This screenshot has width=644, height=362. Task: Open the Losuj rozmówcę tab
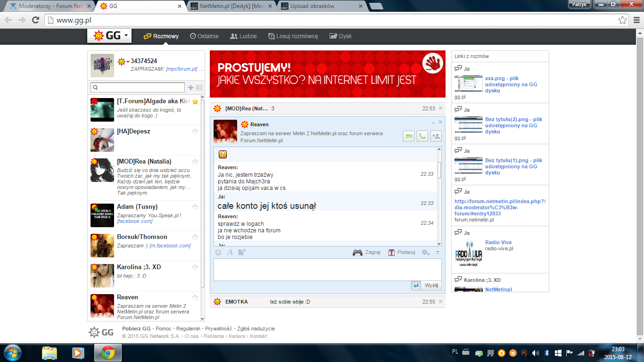(x=293, y=36)
